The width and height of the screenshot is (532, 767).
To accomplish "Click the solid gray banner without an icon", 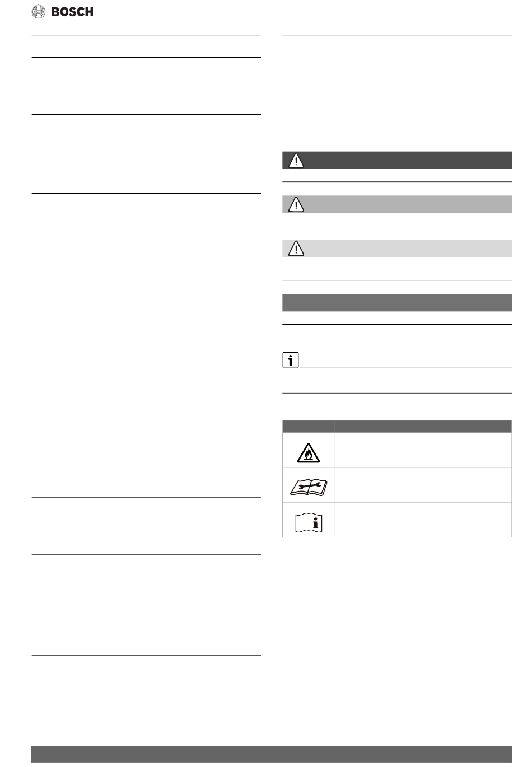I will coord(396,303).
